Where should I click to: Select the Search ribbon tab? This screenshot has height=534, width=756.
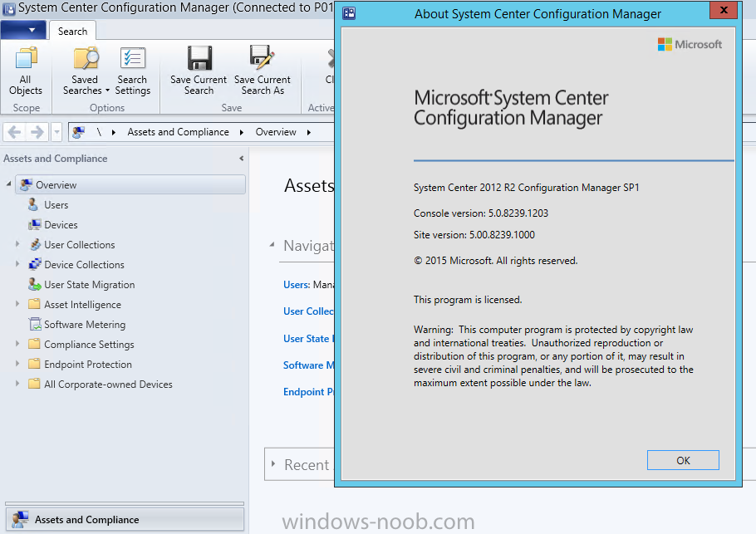point(73,31)
